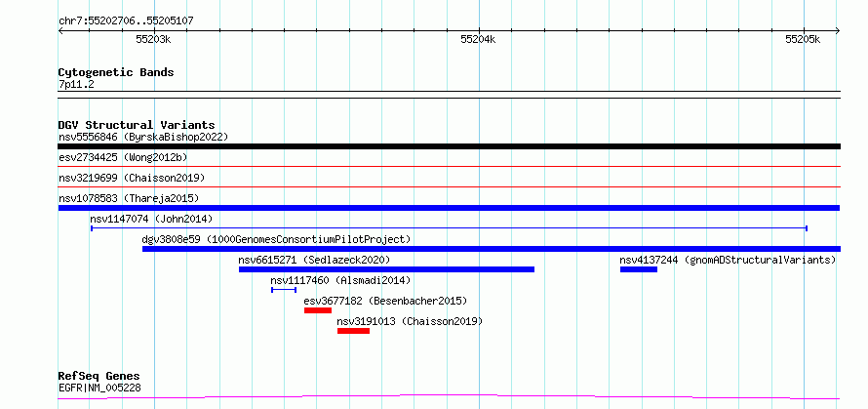
Task: Click the right arrow of the ruler
Action: [838, 30]
